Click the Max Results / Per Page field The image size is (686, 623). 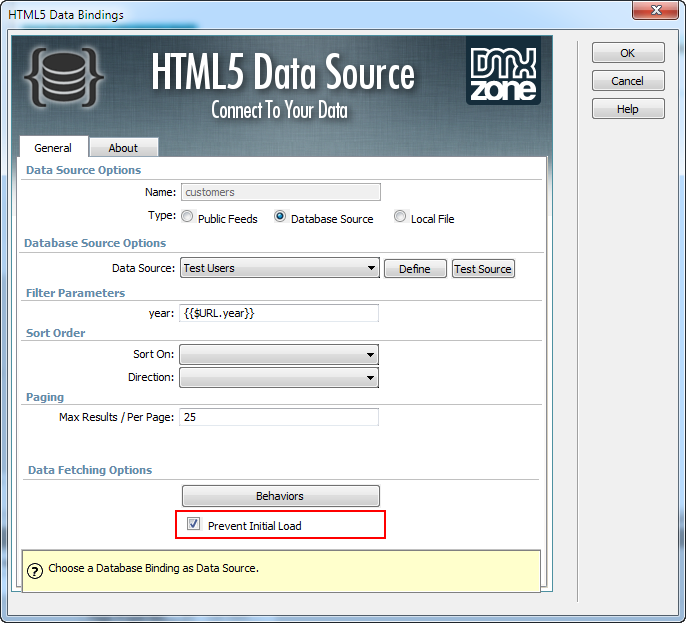[279, 417]
